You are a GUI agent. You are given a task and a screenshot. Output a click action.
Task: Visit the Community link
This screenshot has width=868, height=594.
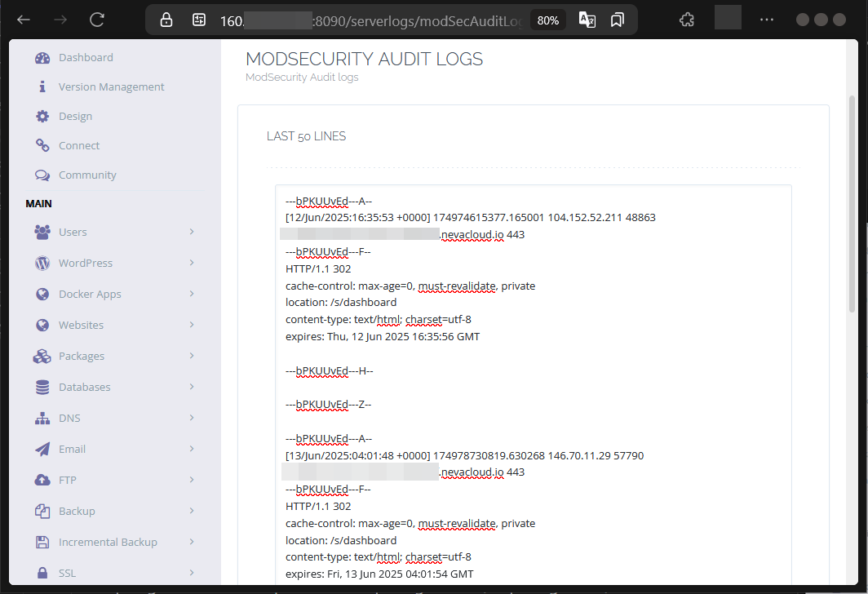pyautogui.click(x=87, y=175)
